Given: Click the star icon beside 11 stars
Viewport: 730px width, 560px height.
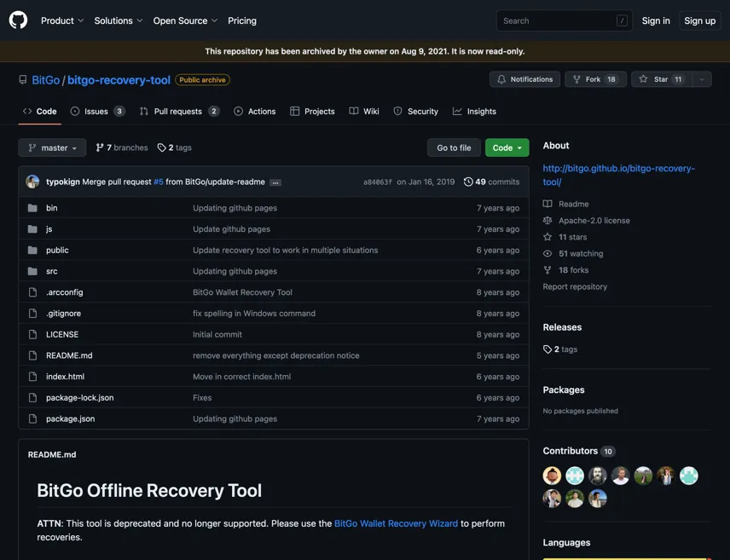Looking at the screenshot, I should [x=547, y=237].
